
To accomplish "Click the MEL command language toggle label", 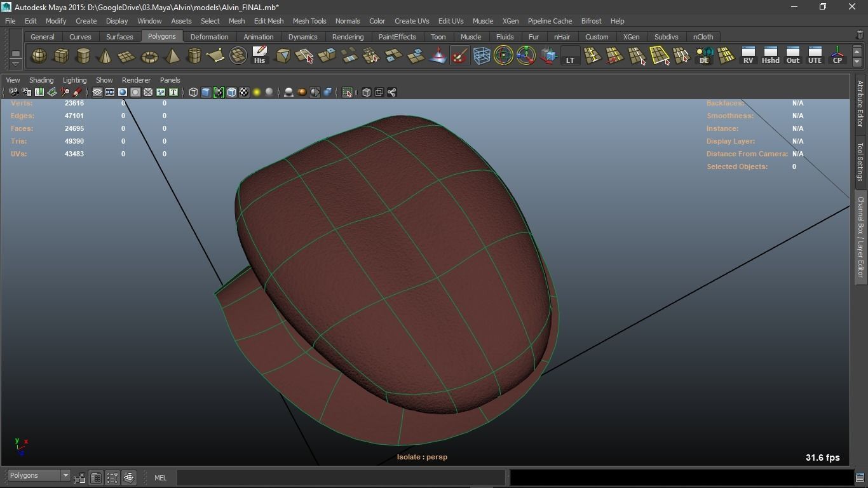I will [x=160, y=478].
